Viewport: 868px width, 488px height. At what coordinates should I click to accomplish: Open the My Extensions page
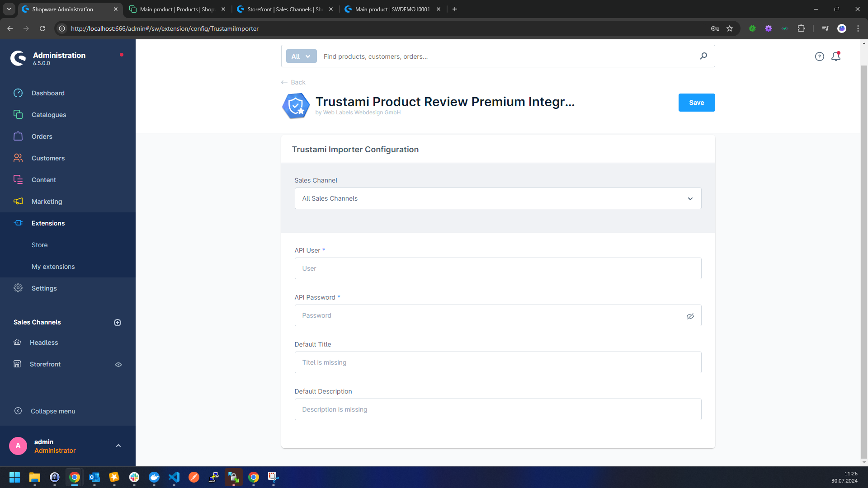click(53, 266)
